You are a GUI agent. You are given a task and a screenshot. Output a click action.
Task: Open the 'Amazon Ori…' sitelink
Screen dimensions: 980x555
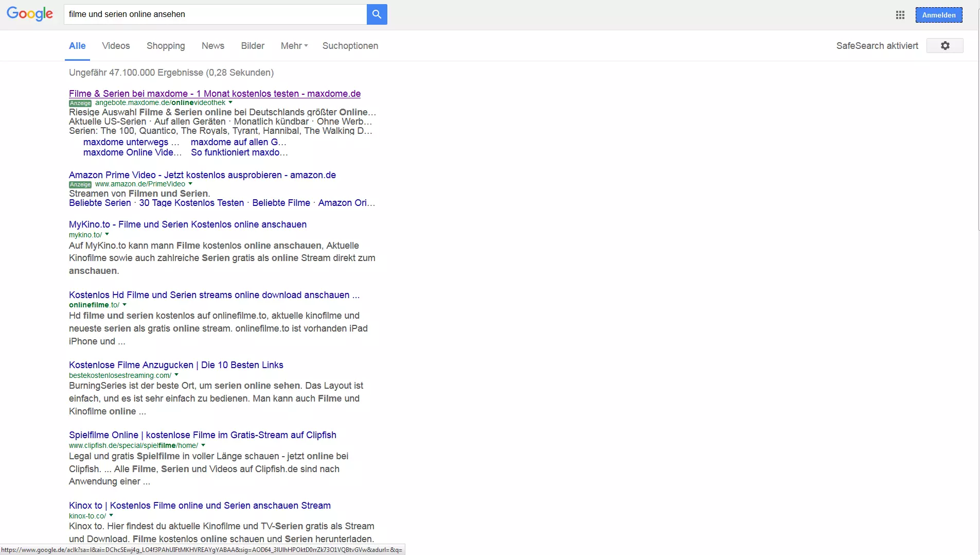coord(347,203)
